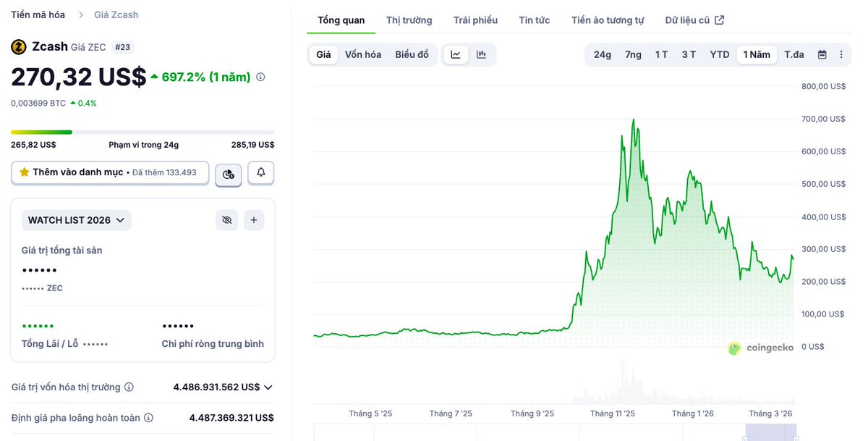Click the bell price alert icon
868x441 pixels.
point(261,172)
